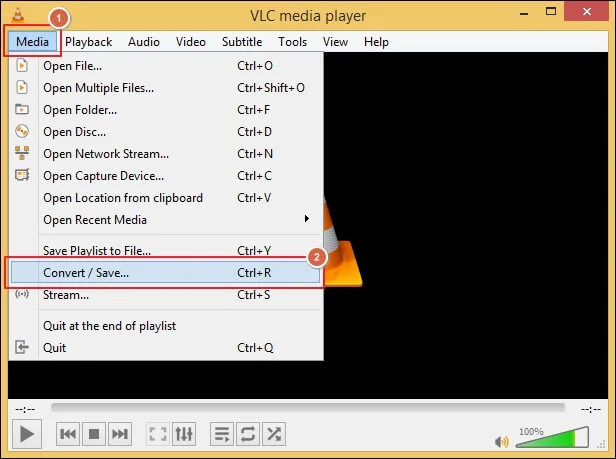This screenshot has height=459, width=616.
Task: Maximize the VLC window
Action: [x=551, y=11]
